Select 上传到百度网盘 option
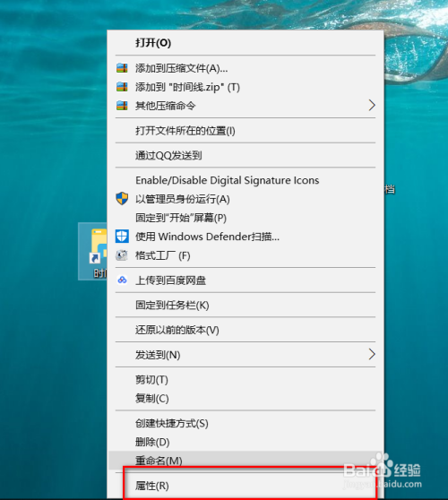Viewport: 448px width, 500px height. pyautogui.click(x=246, y=280)
